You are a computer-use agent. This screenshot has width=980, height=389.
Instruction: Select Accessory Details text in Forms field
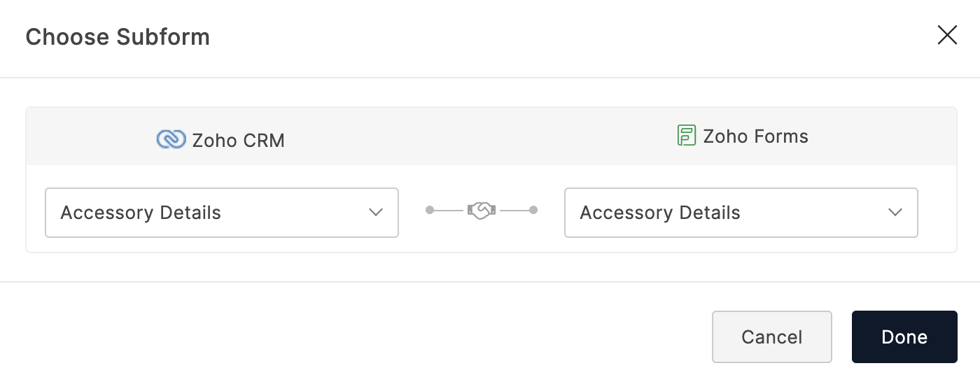point(660,213)
